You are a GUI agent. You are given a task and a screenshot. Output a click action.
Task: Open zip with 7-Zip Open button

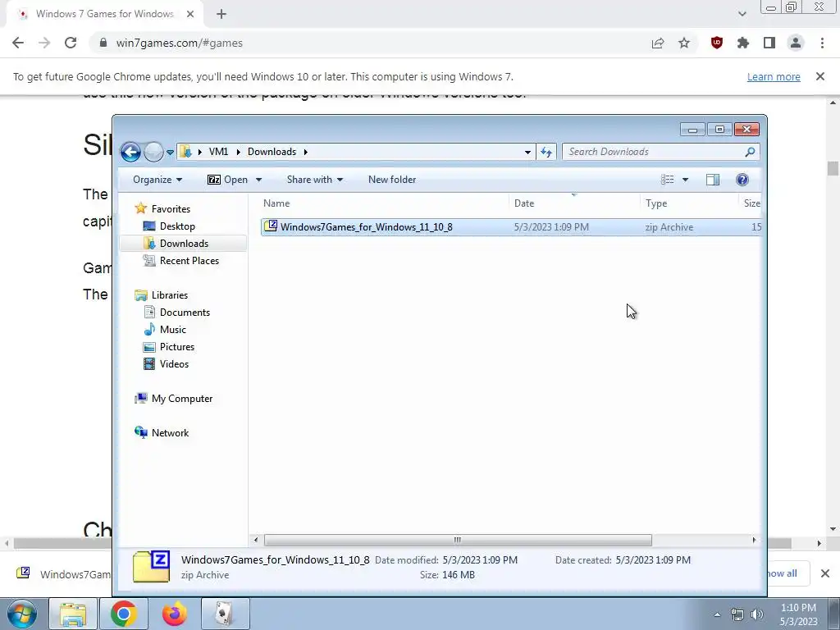227,180
